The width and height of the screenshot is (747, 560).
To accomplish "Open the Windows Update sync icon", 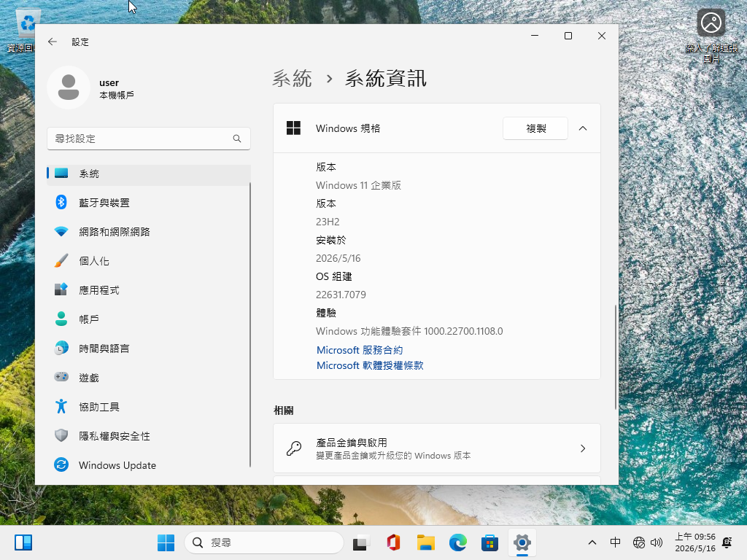I will (61, 464).
